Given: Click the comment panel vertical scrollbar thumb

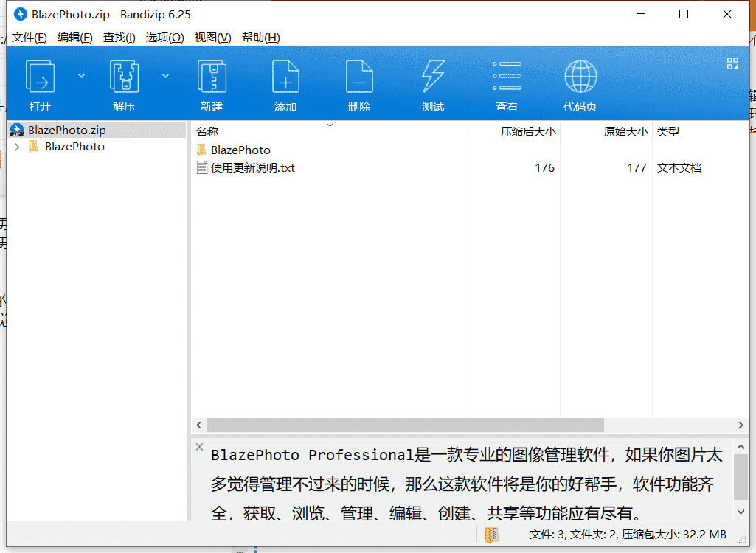Looking at the screenshot, I should 741,477.
